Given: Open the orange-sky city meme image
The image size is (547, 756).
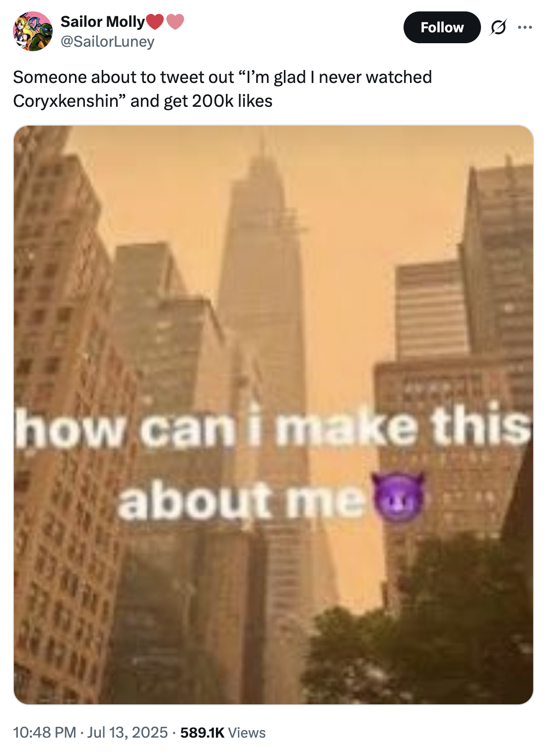Looking at the screenshot, I should point(273,415).
